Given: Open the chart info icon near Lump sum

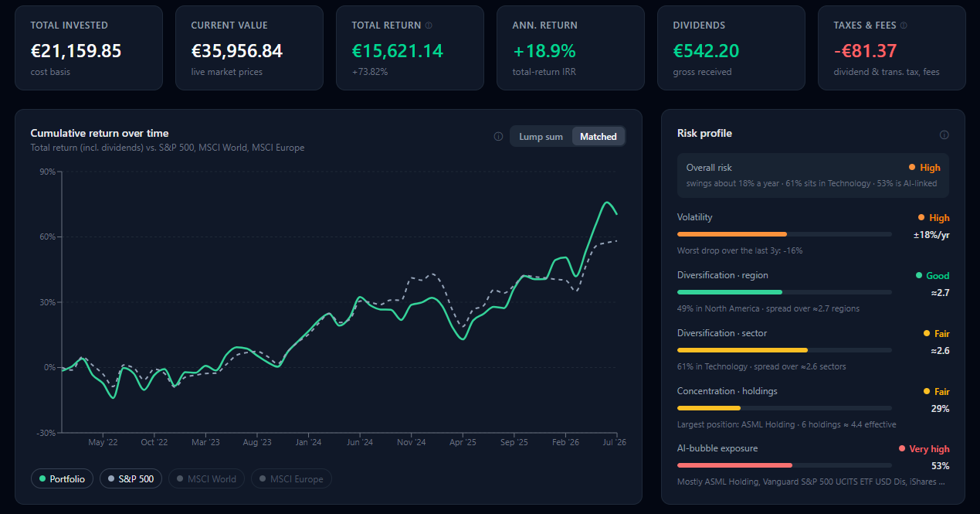Looking at the screenshot, I should (498, 137).
